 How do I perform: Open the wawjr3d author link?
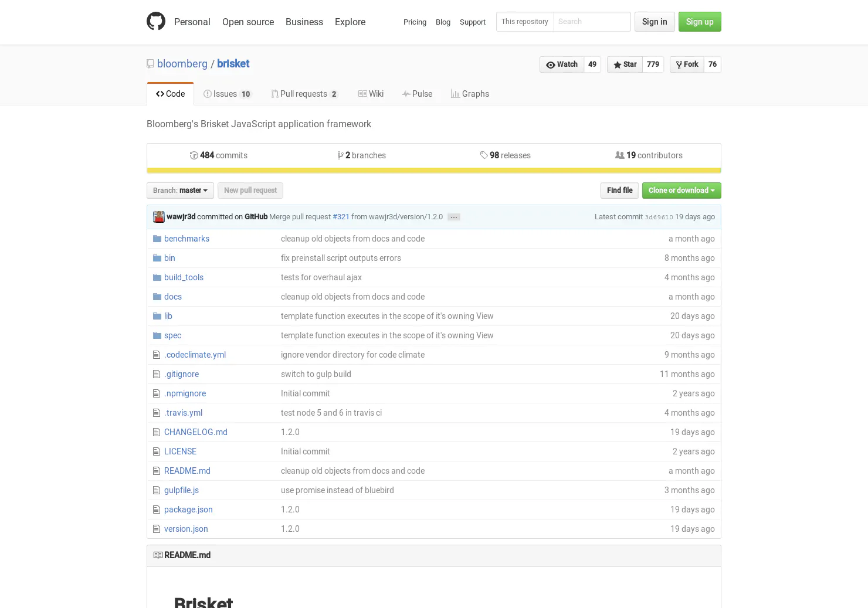(181, 217)
